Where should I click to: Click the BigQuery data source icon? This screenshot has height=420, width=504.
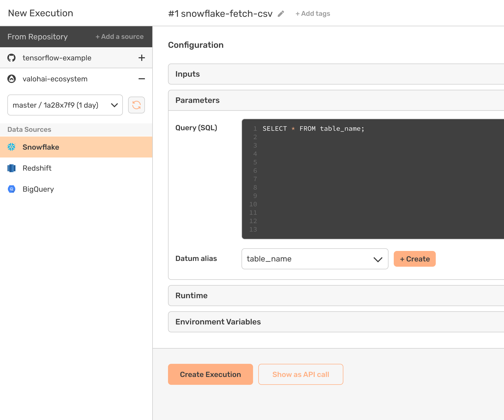click(12, 189)
